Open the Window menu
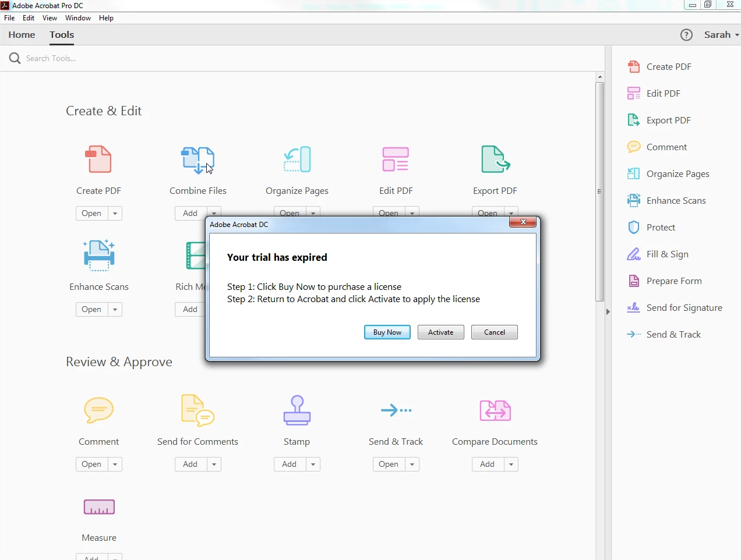This screenshot has width=741, height=560. (78, 18)
